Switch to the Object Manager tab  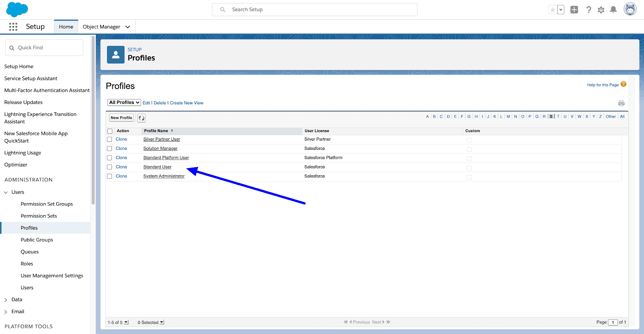pos(101,27)
